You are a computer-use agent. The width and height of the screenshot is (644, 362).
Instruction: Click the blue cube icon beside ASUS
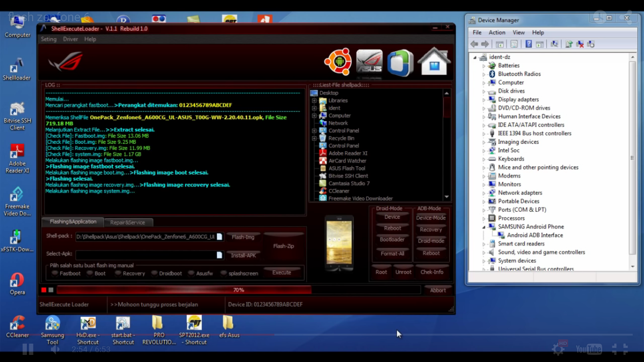[400, 63]
